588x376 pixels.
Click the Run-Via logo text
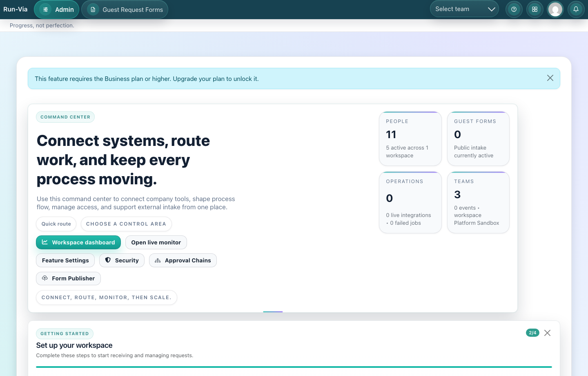click(16, 9)
